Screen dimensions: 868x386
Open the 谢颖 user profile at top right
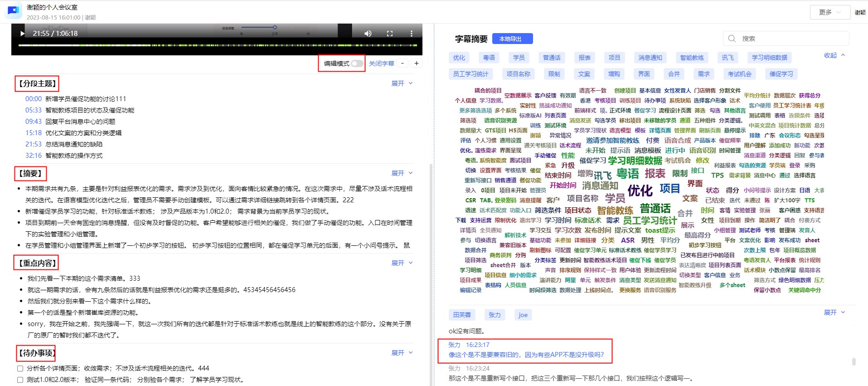click(860, 12)
